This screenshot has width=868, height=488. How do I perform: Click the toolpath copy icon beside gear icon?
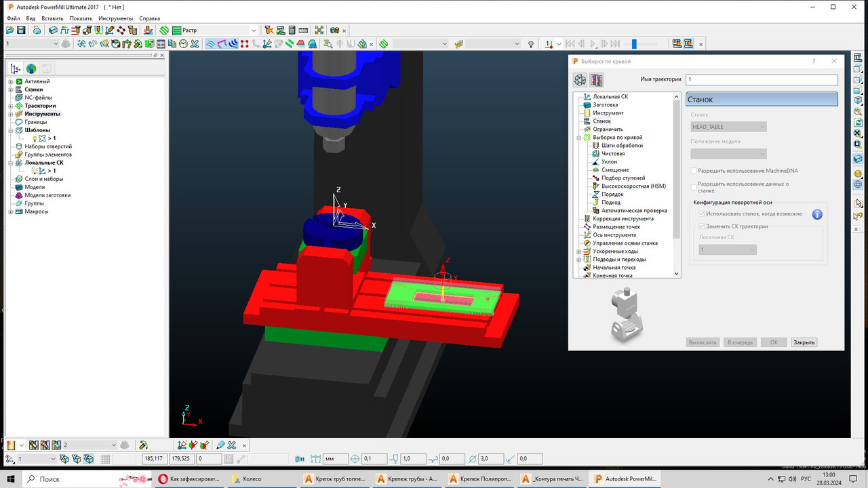596,80
